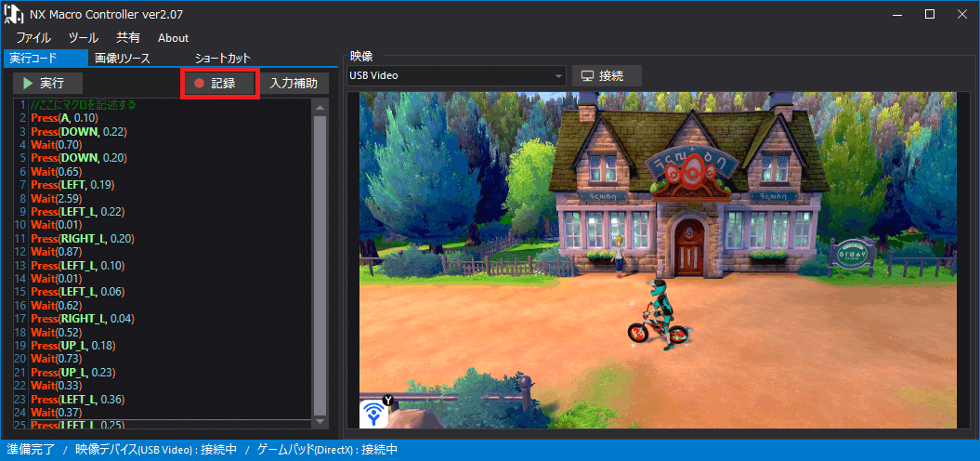Image resolution: width=980 pixels, height=461 pixels.
Task: Open the 共有 menu
Action: pyautogui.click(x=128, y=37)
